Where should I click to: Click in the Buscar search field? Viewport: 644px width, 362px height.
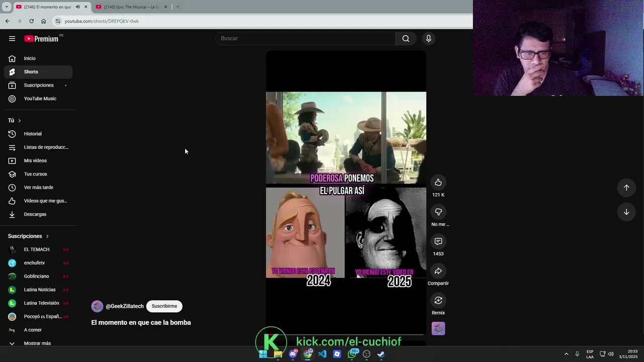[305, 39]
